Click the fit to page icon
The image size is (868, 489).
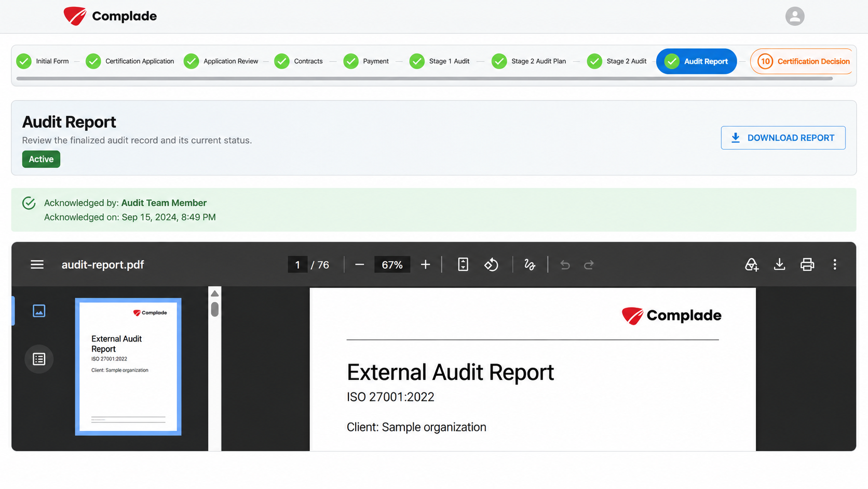click(463, 265)
